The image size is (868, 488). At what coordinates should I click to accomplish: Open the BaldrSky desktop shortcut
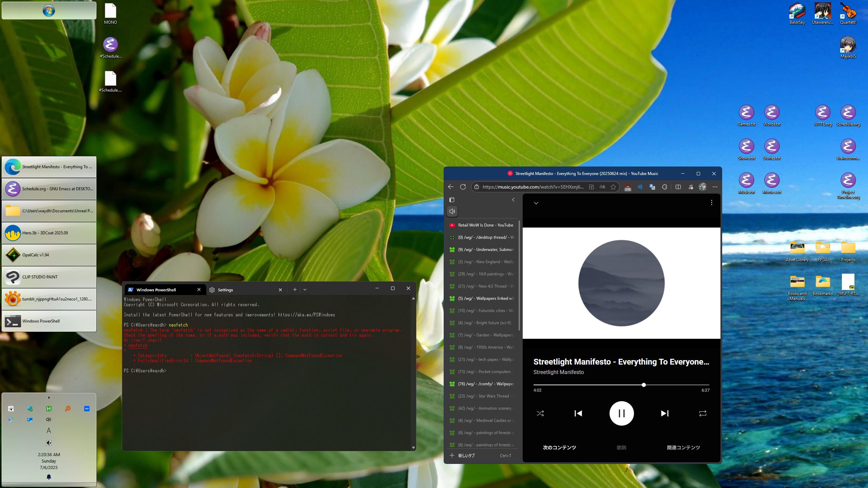click(797, 14)
